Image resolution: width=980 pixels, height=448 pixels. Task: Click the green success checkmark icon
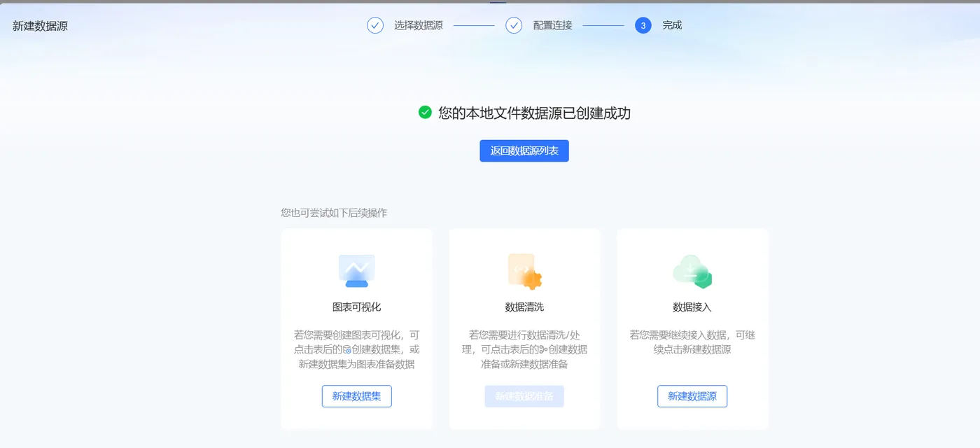point(425,112)
